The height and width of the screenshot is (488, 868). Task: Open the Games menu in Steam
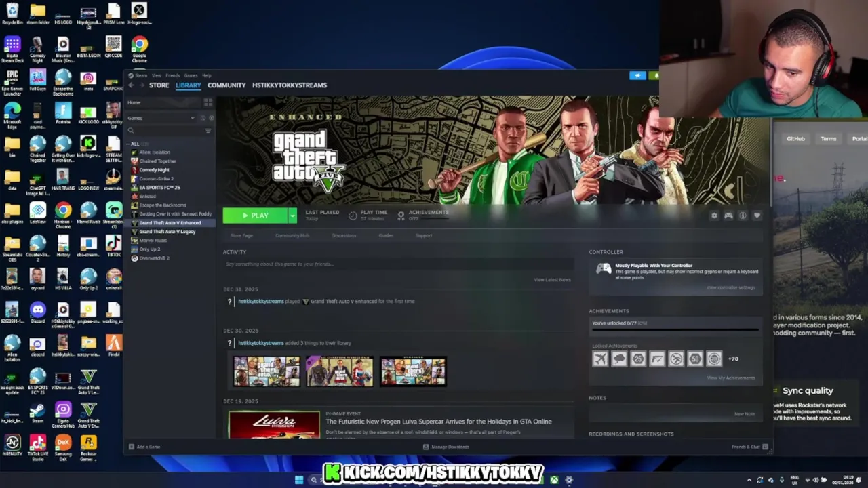(x=191, y=75)
